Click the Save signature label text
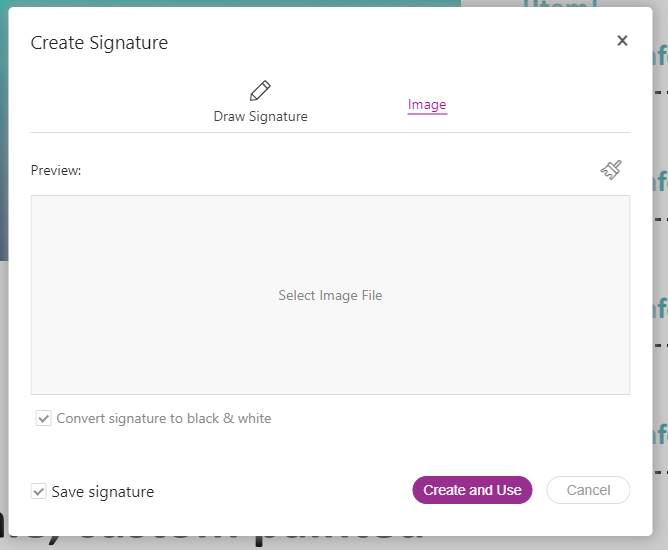The image size is (668, 550). [x=103, y=492]
